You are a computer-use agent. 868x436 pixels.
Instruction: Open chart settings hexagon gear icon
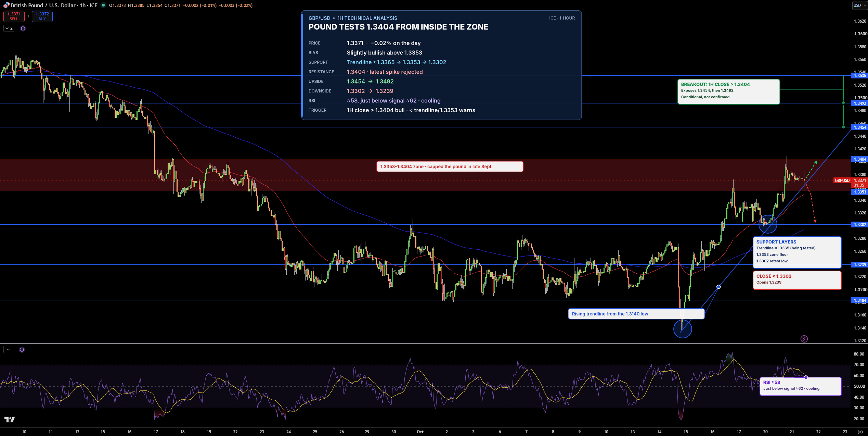click(860, 432)
